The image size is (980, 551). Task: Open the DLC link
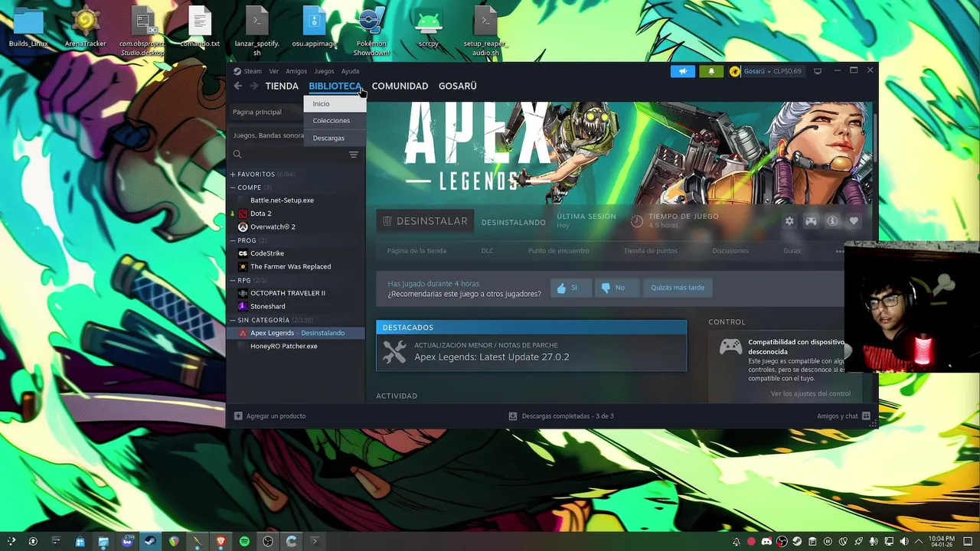click(487, 251)
